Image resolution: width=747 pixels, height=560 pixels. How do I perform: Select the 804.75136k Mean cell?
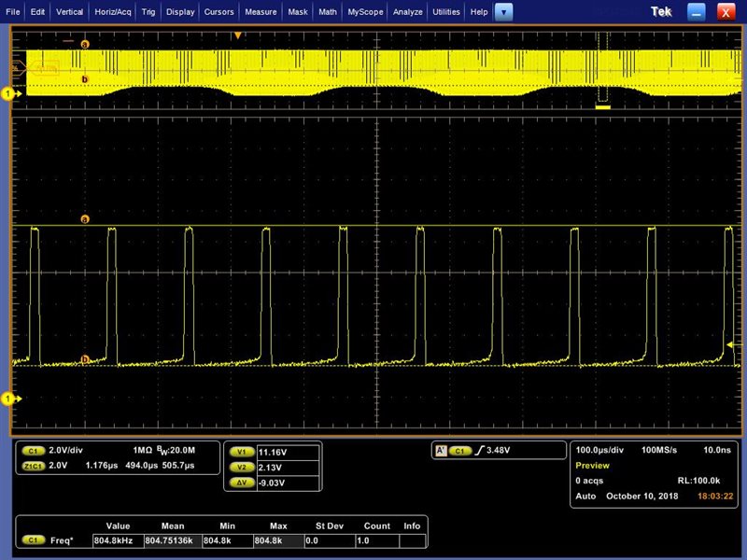173,541
